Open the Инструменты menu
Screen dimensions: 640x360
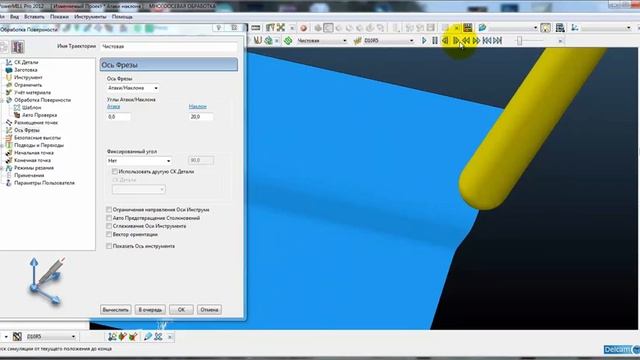[x=90, y=17]
